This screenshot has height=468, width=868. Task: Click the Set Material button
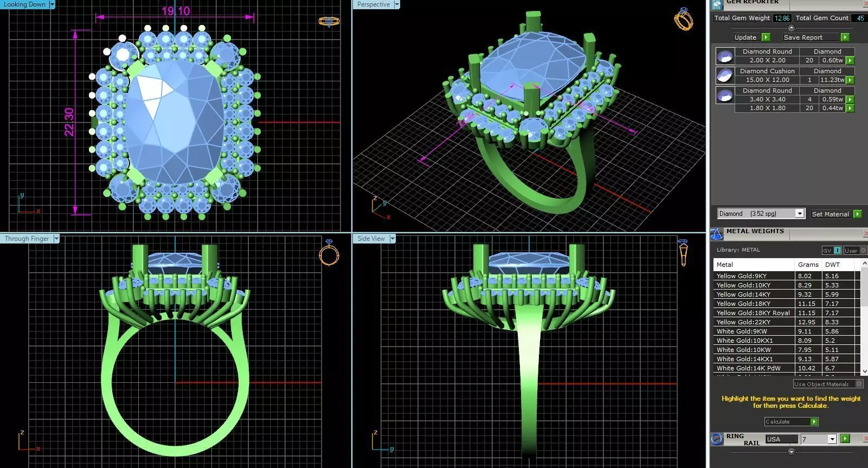pos(830,214)
